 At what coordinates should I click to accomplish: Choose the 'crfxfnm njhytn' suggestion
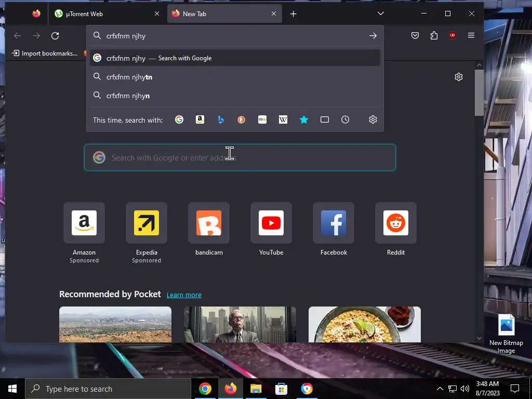(235, 77)
